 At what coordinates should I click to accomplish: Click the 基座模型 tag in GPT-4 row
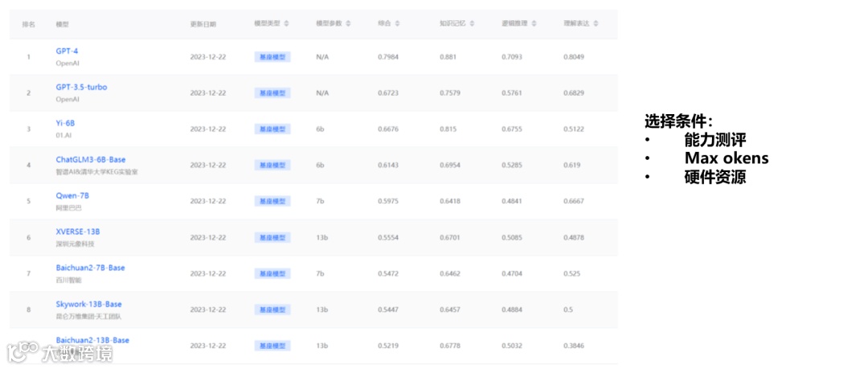point(273,57)
